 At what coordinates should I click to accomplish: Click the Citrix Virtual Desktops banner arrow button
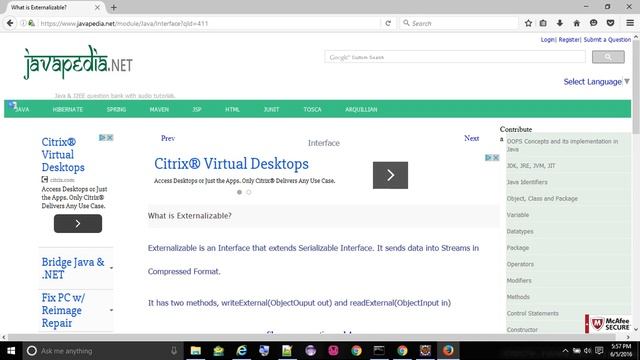point(390,175)
